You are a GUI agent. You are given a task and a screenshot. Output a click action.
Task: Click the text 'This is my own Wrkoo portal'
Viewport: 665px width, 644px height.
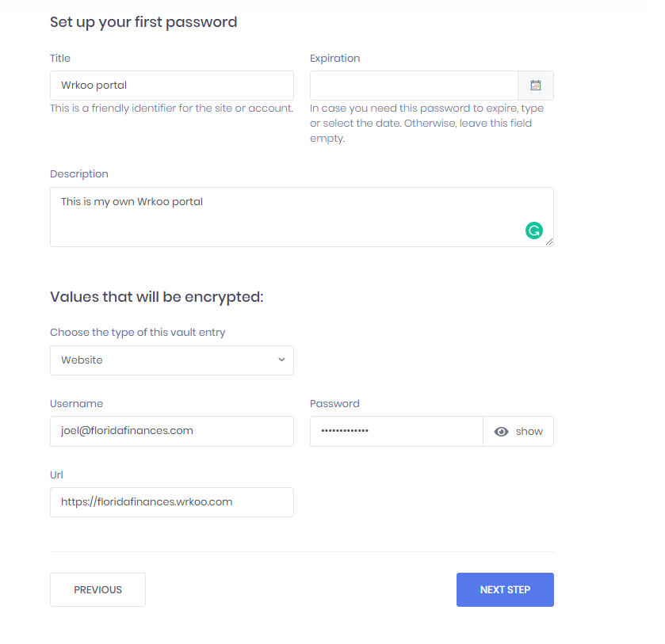point(132,202)
